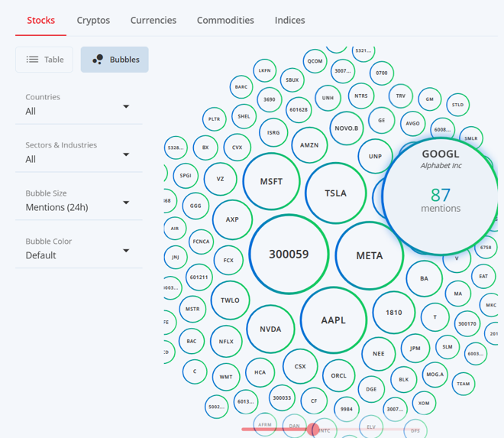Click the HCA bubble
Viewport: 504px width, 438px height.
click(260, 372)
